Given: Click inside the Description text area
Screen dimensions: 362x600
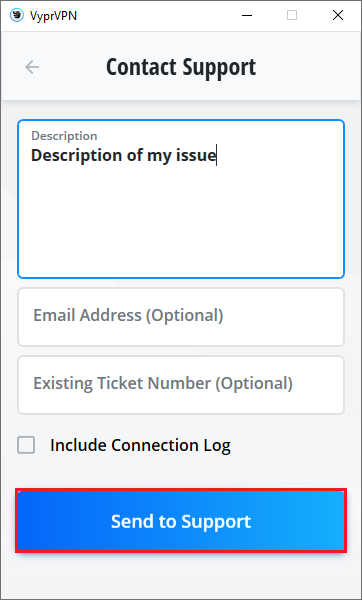Looking at the screenshot, I should pos(181,199).
